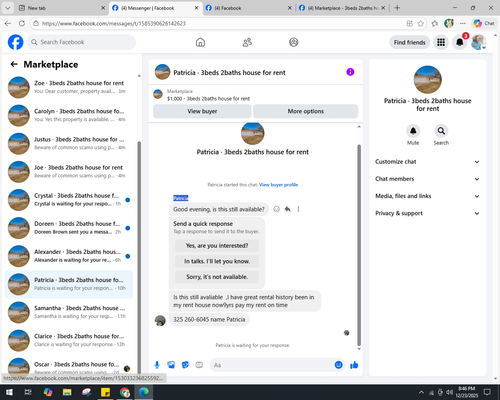Click the browser address bar URL
This screenshot has width=500, height=400.
point(113,23)
